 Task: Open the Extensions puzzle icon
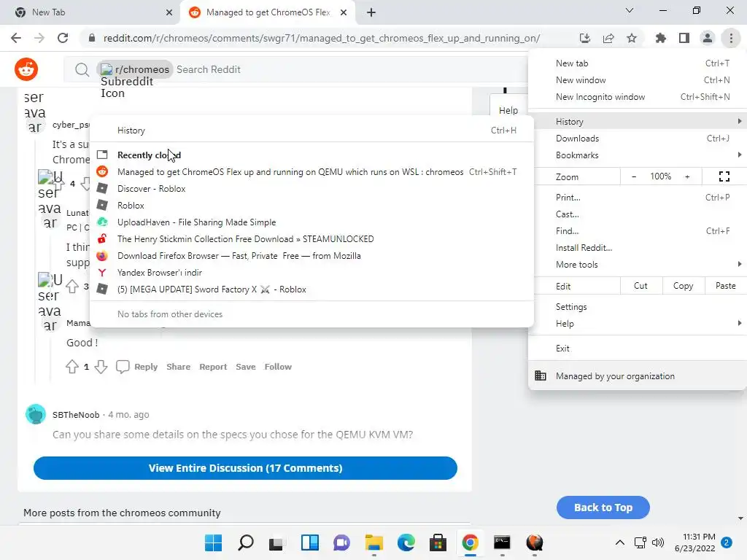point(660,38)
